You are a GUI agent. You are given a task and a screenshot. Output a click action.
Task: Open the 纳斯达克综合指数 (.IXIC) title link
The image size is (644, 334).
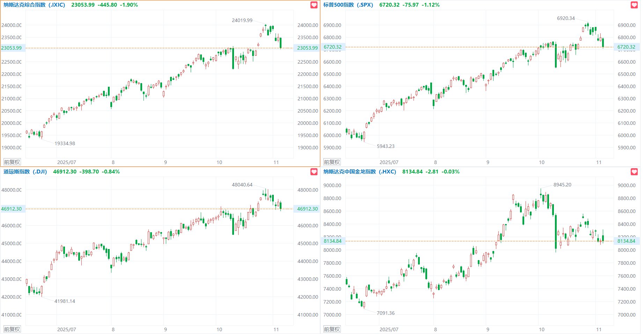click(34, 5)
